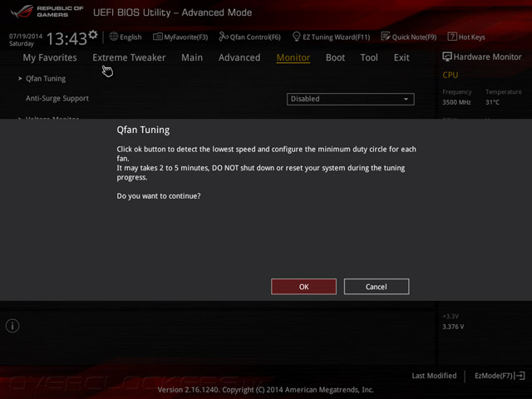The width and height of the screenshot is (532, 399).
Task: Go to the Exit tab
Action: click(x=401, y=57)
